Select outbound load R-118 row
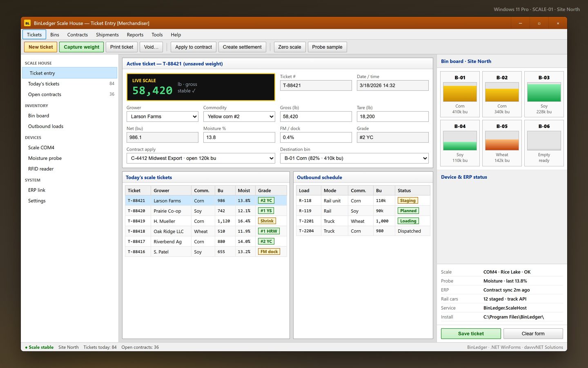The image size is (588, 368). pos(363,201)
